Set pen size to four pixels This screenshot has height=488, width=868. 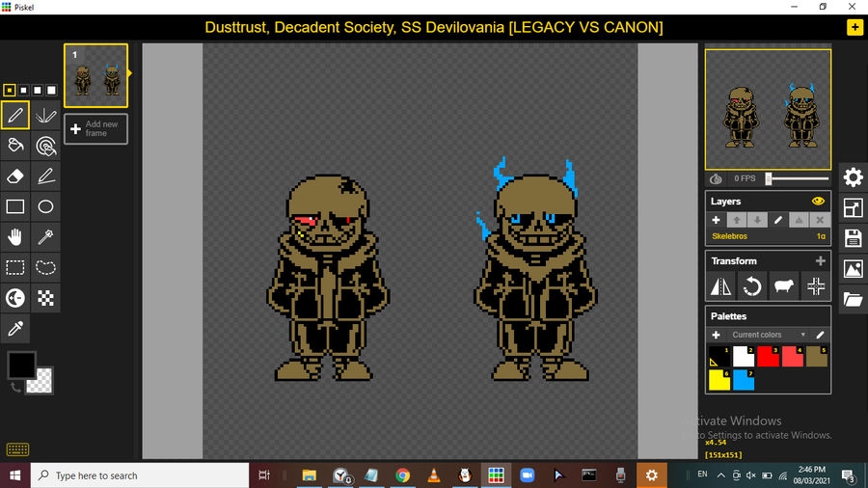point(51,90)
